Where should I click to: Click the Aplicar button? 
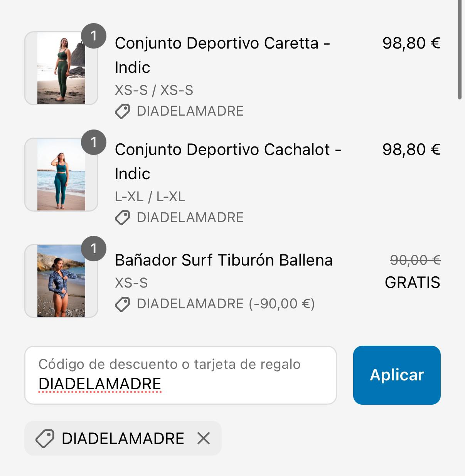point(397,375)
